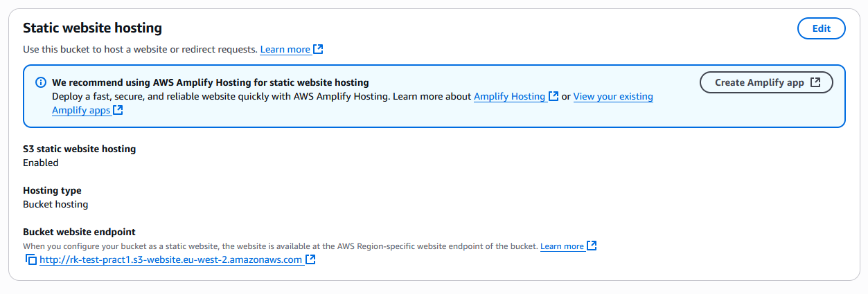Click external icon inside Create Amplify app button
This screenshot has height=294, width=868.
(815, 82)
